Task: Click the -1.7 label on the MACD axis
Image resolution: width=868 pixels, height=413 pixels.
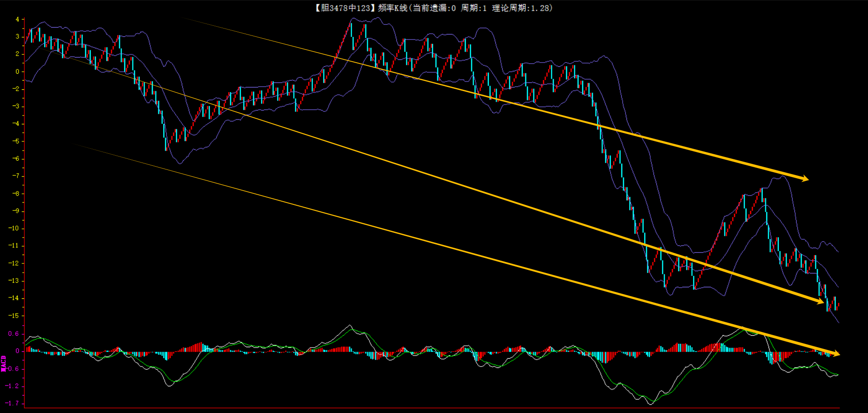Action: 13,403
